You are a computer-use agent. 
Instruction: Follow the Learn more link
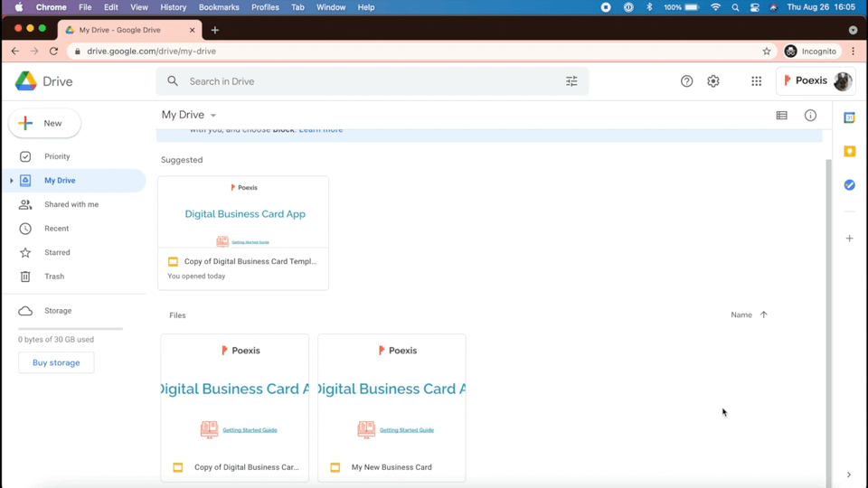(321, 130)
